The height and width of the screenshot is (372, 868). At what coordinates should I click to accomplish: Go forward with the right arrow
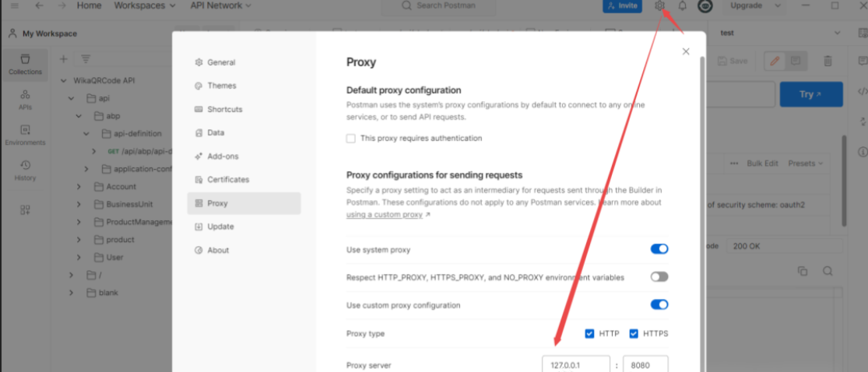coord(62,5)
